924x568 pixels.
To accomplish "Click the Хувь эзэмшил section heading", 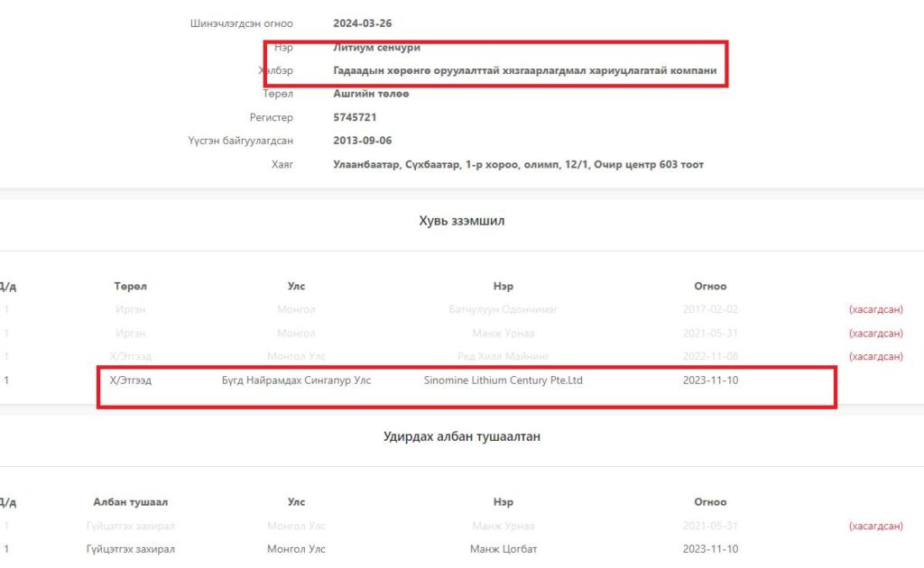I will tap(462, 221).
